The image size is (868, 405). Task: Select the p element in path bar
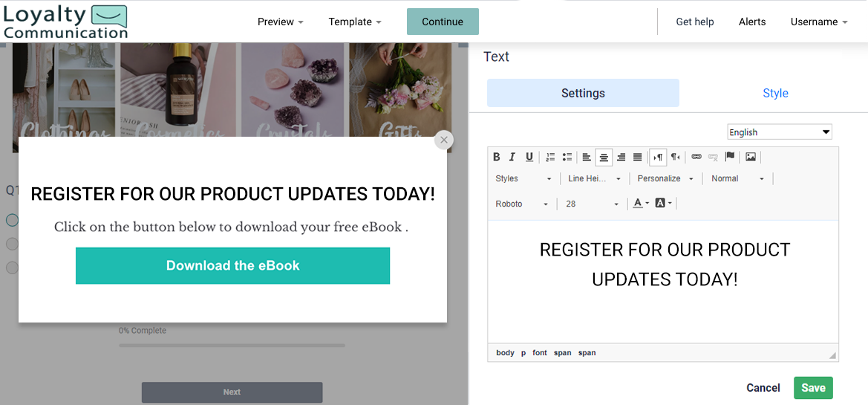(523, 353)
